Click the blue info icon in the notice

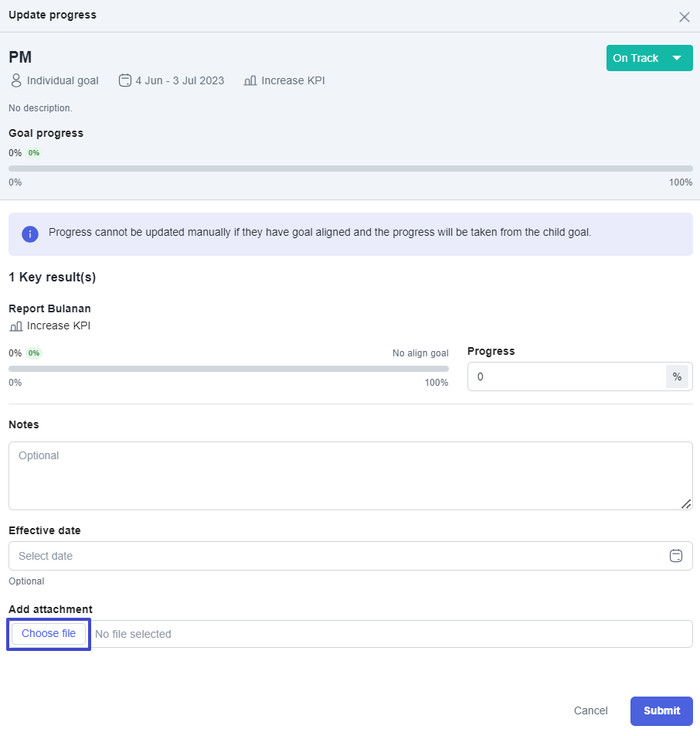pos(30,234)
